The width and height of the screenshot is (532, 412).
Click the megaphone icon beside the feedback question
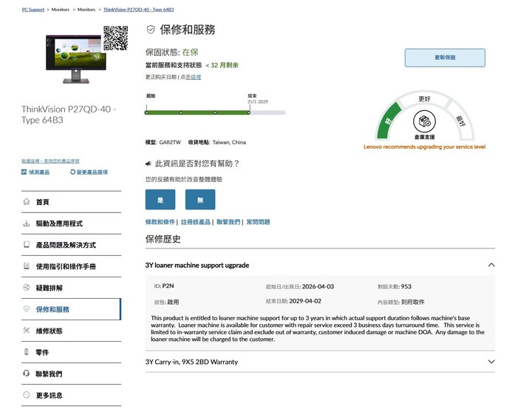(149, 163)
